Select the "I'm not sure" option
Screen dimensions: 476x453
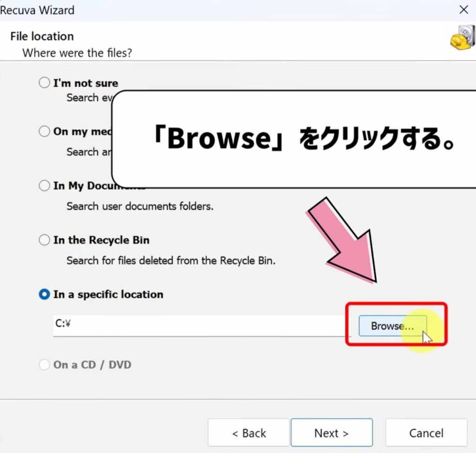tap(44, 82)
